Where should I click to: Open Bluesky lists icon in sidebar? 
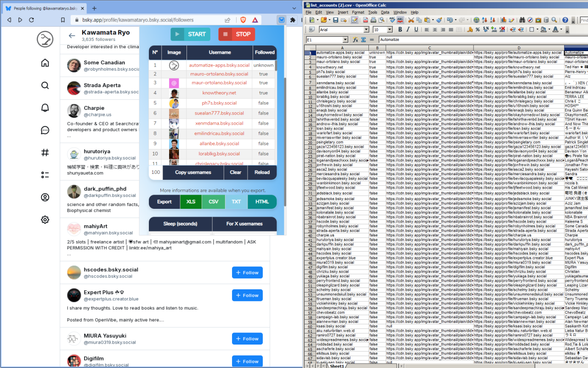(x=45, y=175)
